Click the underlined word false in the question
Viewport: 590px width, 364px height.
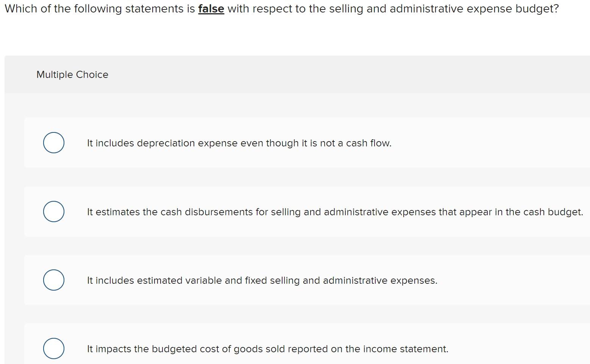click(x=211, y=8)
